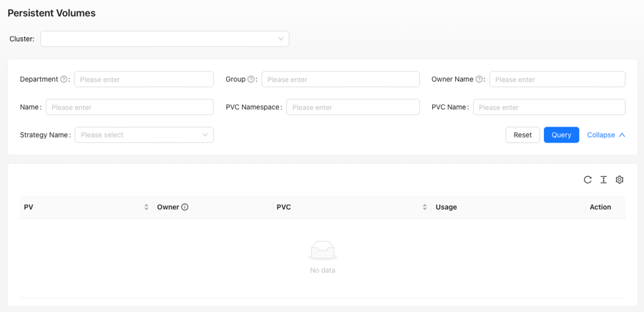Sort by the PVC column arrows
The width and height of the screenshot is (644, 312).
[424, 208]
